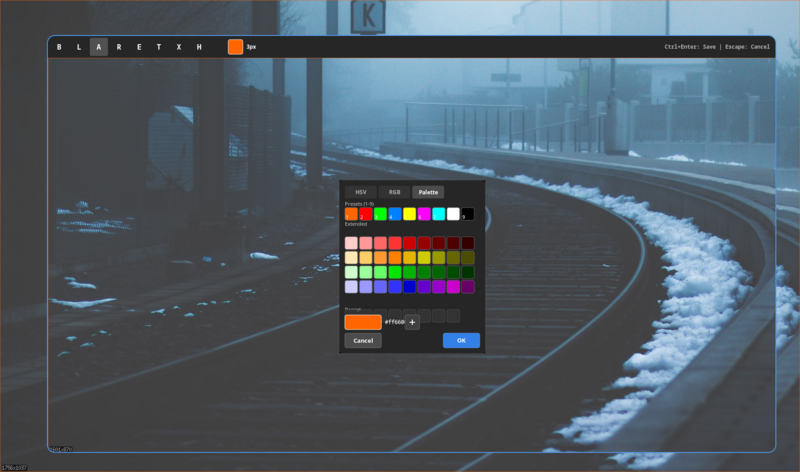Choose the dark olive extended swatch

(x=468, y=258)
